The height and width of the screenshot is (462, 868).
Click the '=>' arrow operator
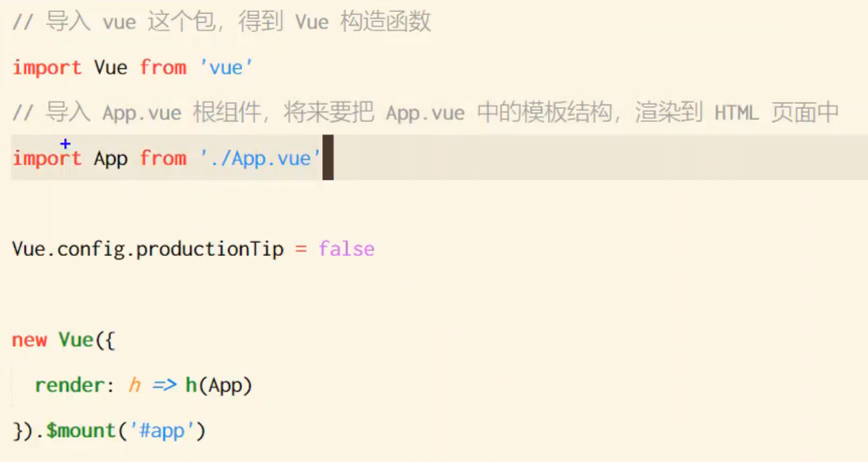pyautogui.click(x=164, y=385)
